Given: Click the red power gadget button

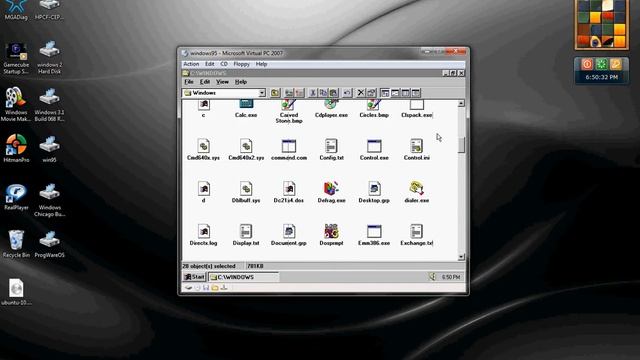Looking at the screenshot, I should [x=587, y=64].
